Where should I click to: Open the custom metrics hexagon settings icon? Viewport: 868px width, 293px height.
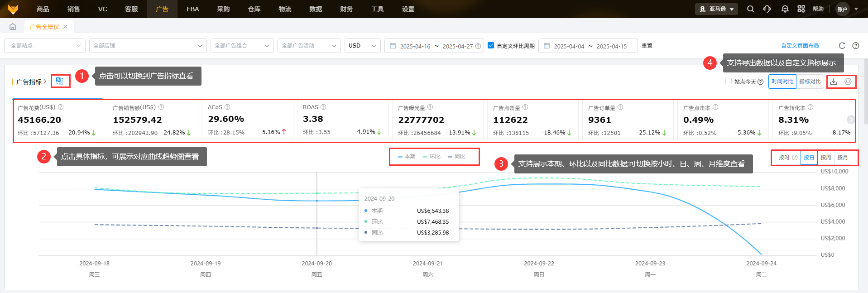848,82
